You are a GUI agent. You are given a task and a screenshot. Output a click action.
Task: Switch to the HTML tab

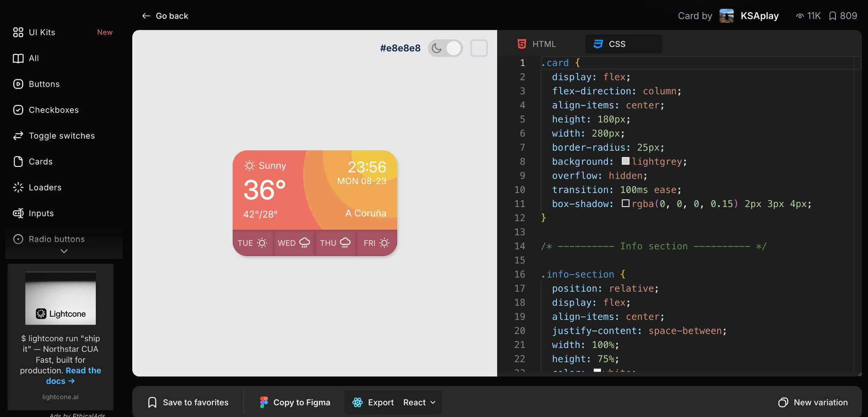537,44
